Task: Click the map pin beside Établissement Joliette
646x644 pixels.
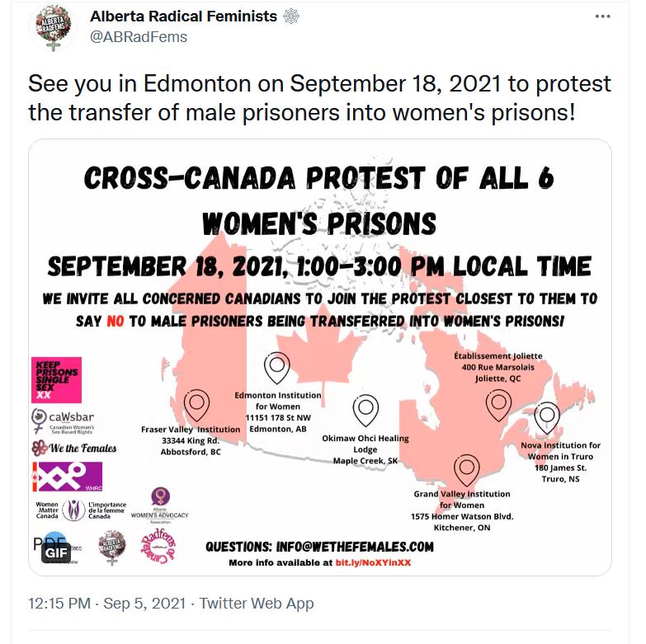Action: click(498, 405)
